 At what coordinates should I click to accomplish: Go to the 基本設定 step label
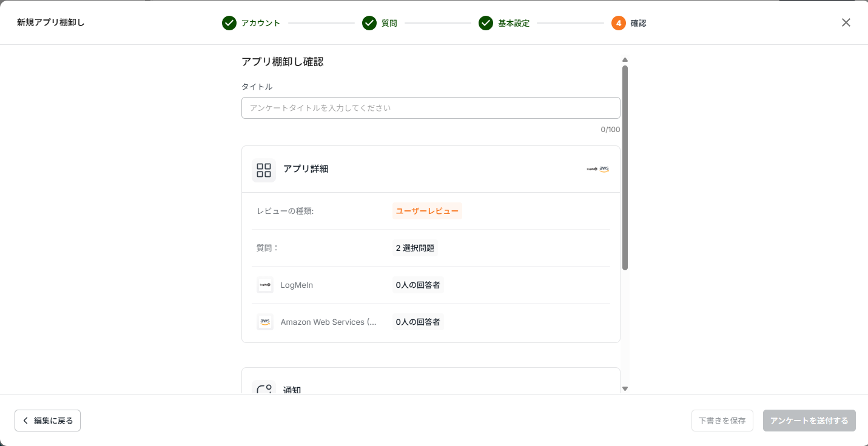pyautogui.click(x=514, y=23)
